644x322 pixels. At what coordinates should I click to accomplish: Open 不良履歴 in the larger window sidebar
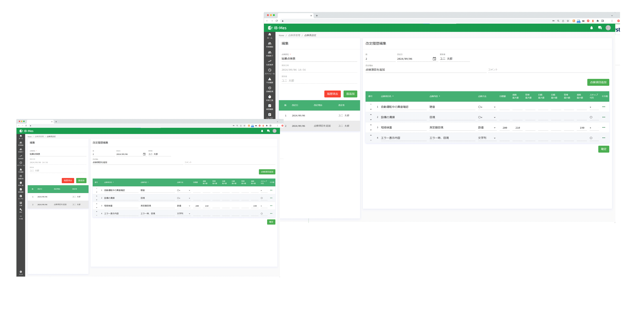point(269,80)
